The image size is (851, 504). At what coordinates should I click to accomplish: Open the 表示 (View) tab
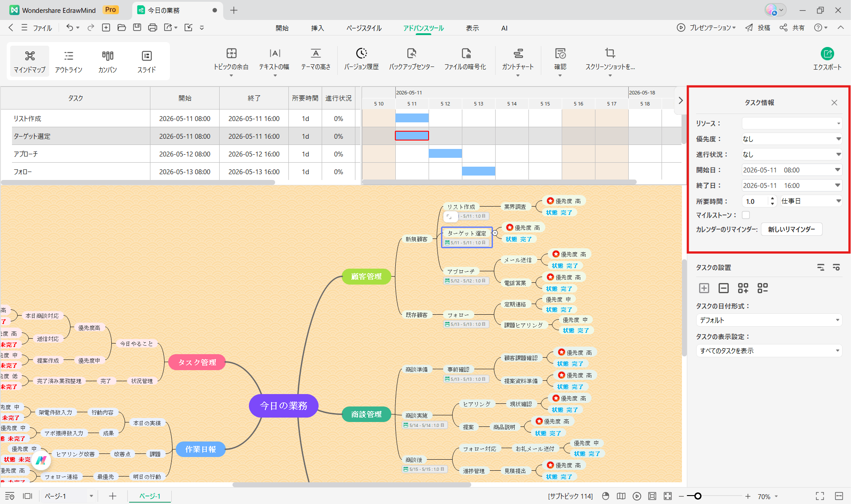coord(472,28)
